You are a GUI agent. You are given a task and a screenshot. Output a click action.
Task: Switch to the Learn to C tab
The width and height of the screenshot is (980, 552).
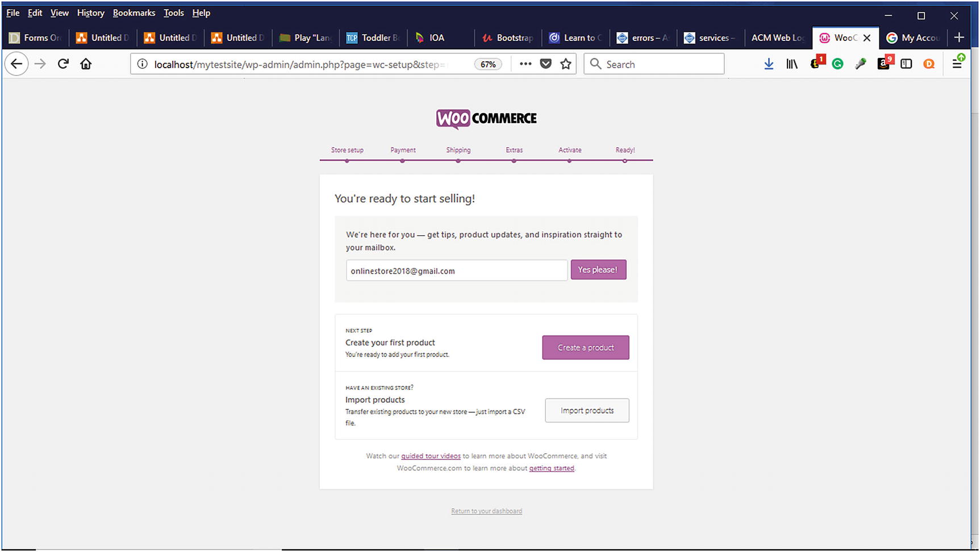(x=576, y=37)
